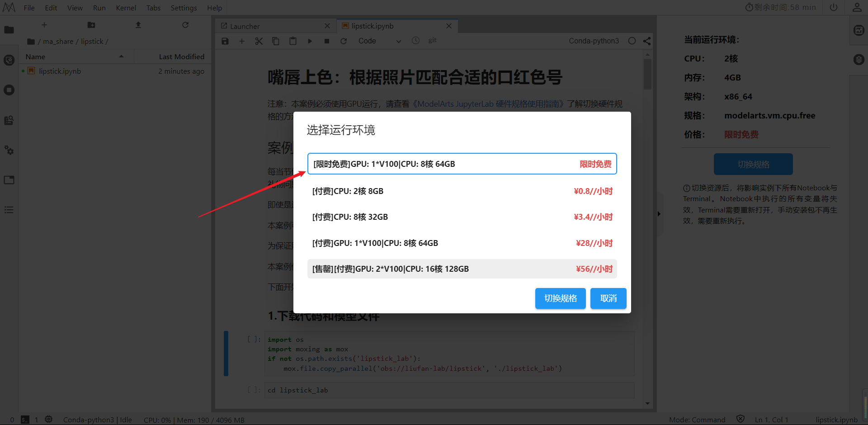Open the Tabs menu
868x425 pixels.
point(153,8)
